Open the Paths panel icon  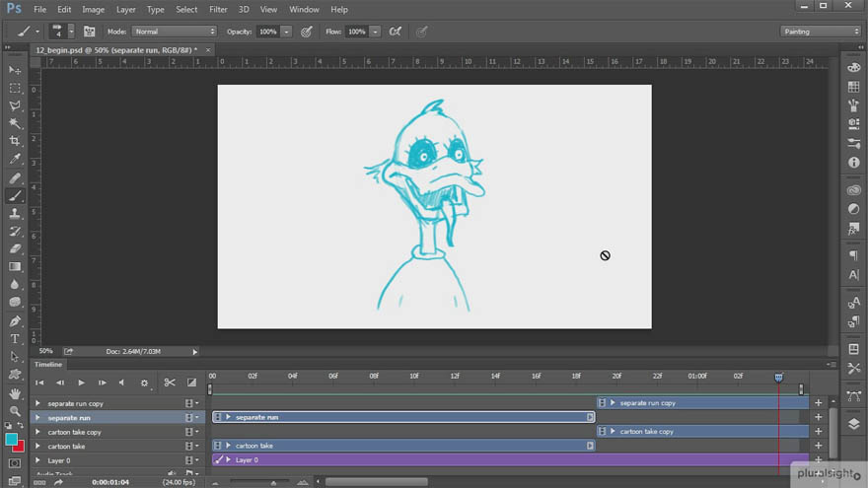click(x=853, y=396)
